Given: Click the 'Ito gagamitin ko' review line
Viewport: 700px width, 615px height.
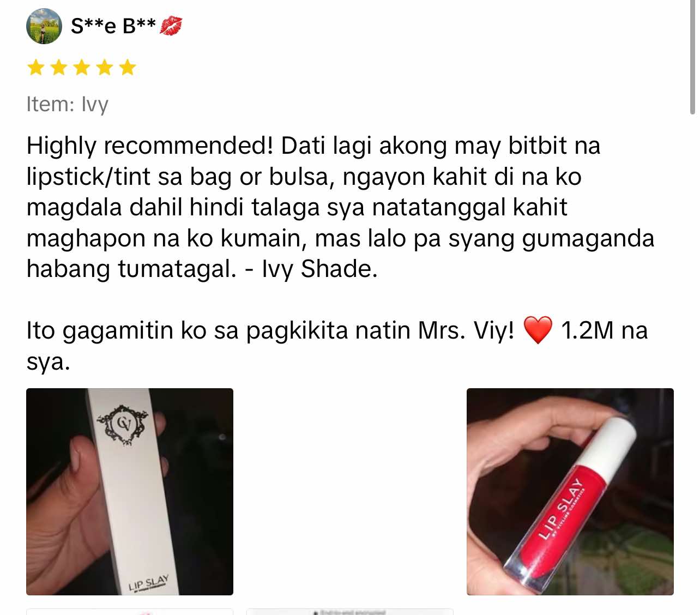Looking at the screenshot, I should pyautogui.click(x=337, y=346).
